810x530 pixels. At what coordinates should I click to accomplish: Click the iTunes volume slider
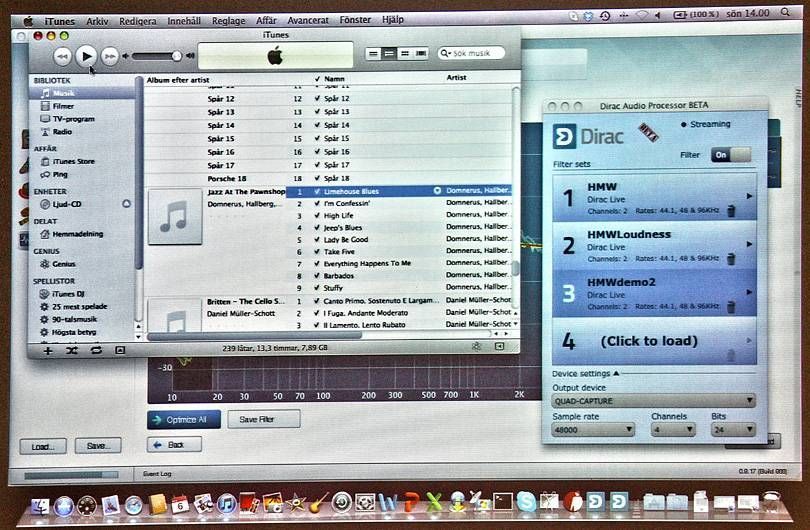155,57
